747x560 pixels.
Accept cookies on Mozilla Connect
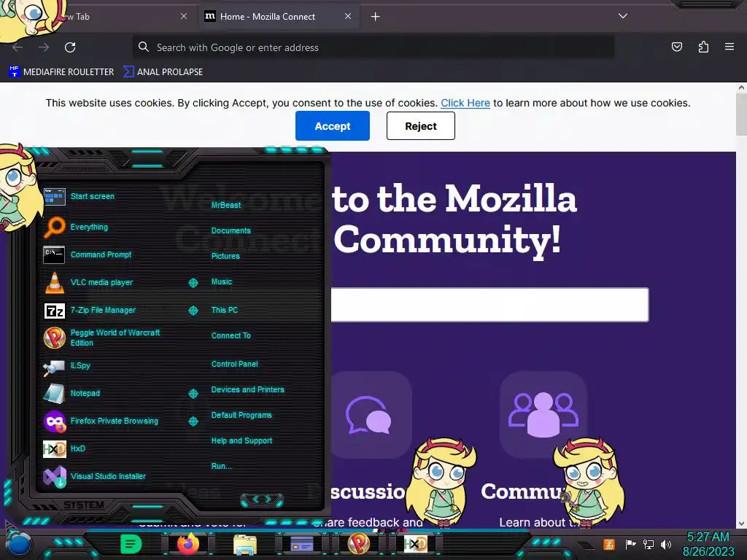(333, 125)
